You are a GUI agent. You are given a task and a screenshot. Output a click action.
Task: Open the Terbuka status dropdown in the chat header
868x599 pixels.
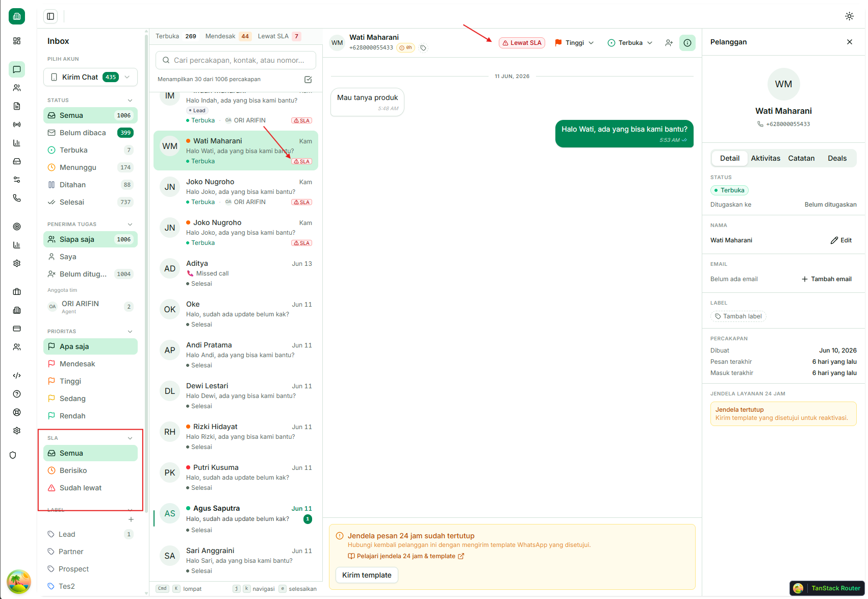pos(630,43)
